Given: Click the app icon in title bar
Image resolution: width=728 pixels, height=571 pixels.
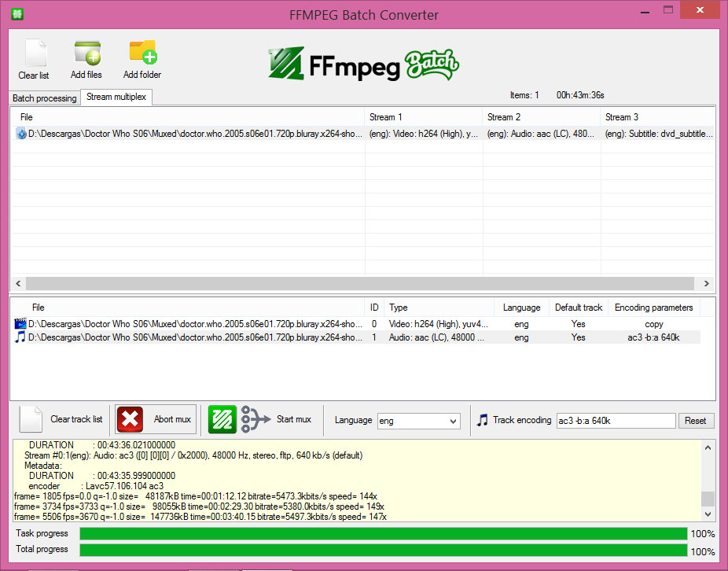Looking at the screenshot, I should 17,14.
